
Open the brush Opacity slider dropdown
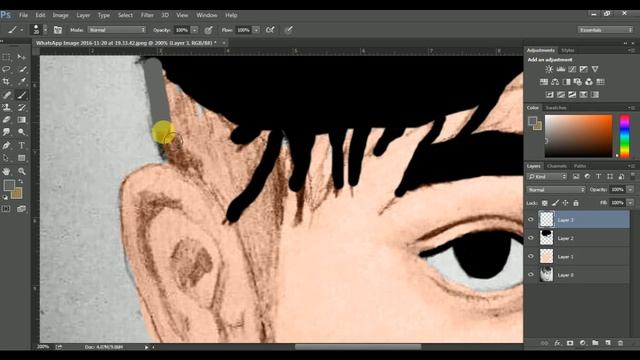coord(195,30)
